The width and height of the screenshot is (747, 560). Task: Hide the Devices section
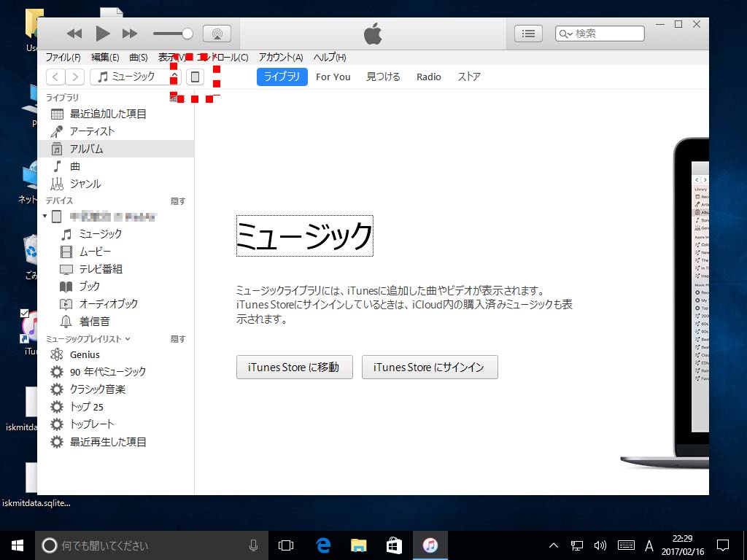(x=178, y=201)
